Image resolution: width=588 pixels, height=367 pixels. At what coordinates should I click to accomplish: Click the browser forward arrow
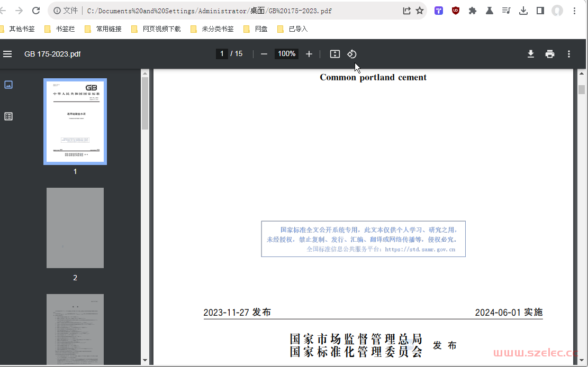[x=19, y=11]
